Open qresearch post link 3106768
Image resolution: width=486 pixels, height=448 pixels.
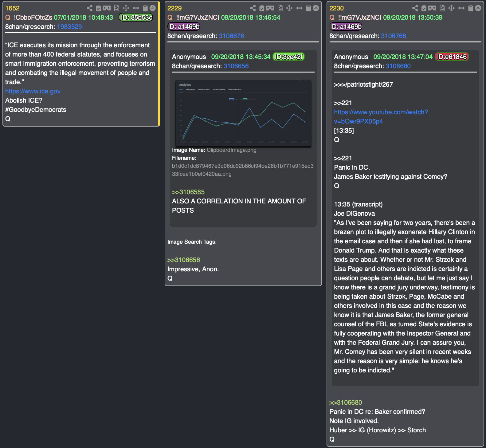tap(394, 36)
